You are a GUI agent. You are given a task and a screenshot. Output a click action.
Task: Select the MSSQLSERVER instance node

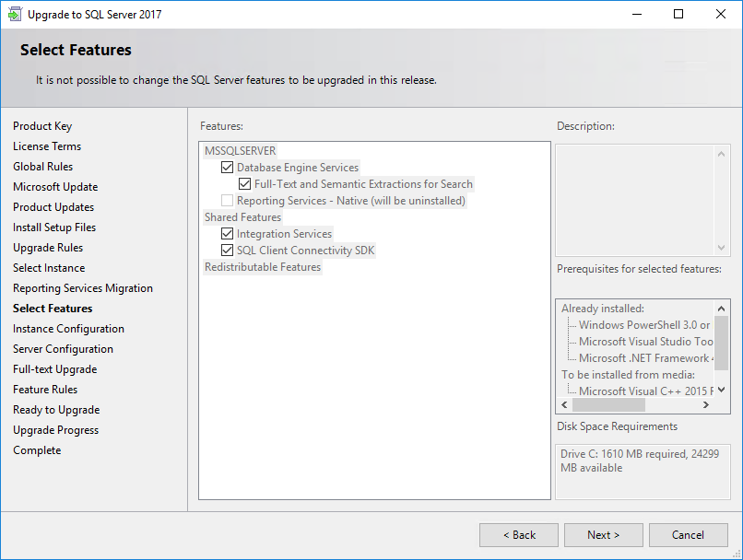[240, 151]
